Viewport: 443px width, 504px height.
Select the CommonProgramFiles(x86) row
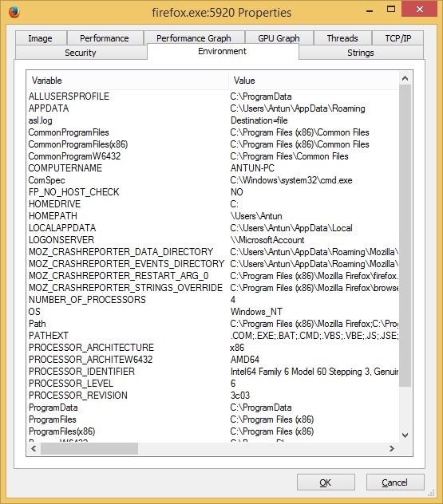pos(212,144)
